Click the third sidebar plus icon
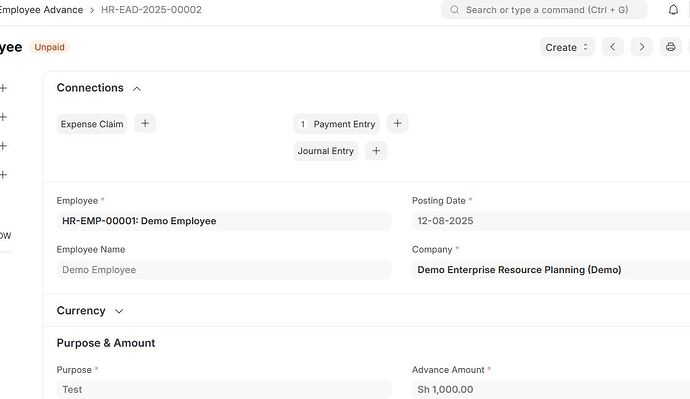 coord(4,146)
